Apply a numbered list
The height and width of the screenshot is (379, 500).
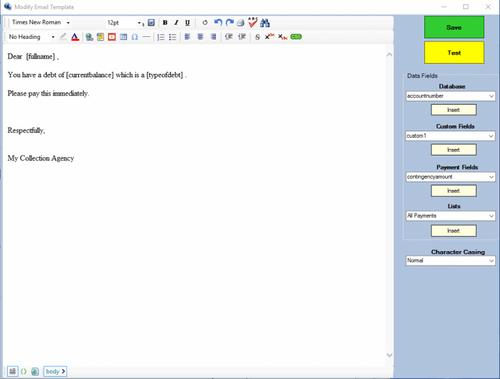tap(161, 37)
